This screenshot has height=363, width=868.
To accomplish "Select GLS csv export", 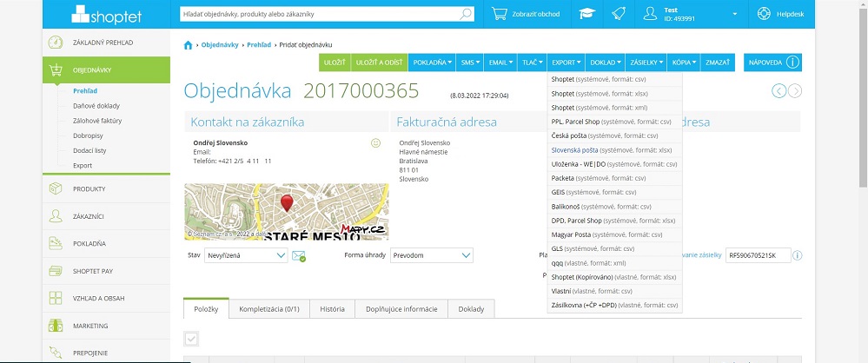I will tap(614, 248).
